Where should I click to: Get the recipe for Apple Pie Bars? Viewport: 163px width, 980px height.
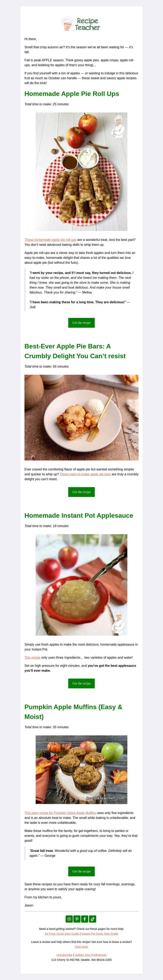coord(81,492)
